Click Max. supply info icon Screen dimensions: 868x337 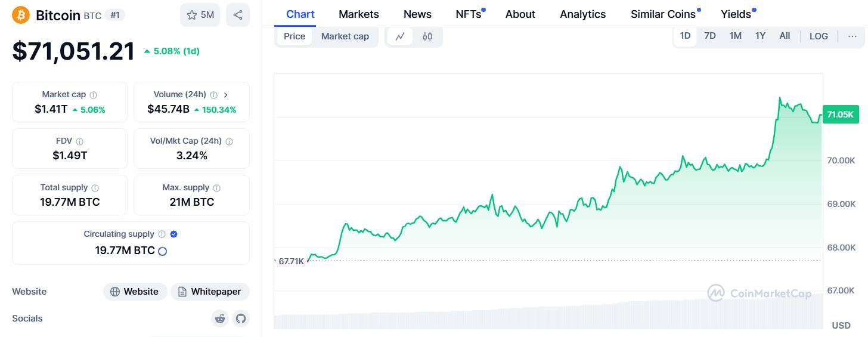pyautogui.click(x=217, y=188)
